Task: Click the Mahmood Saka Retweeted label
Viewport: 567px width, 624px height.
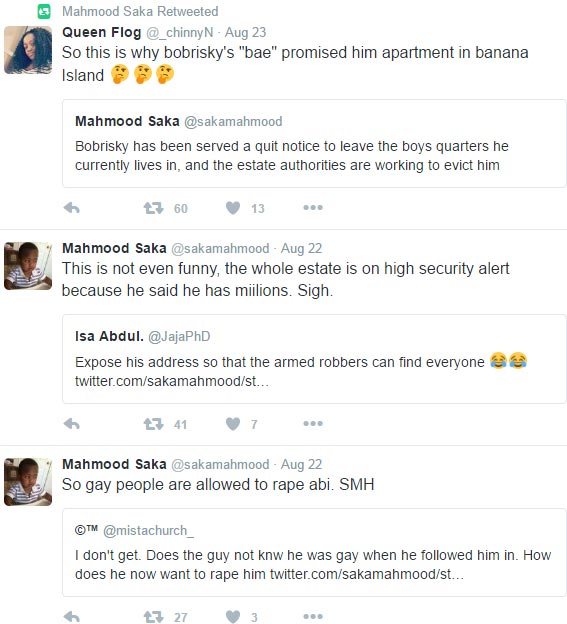Action: point(140,12)
